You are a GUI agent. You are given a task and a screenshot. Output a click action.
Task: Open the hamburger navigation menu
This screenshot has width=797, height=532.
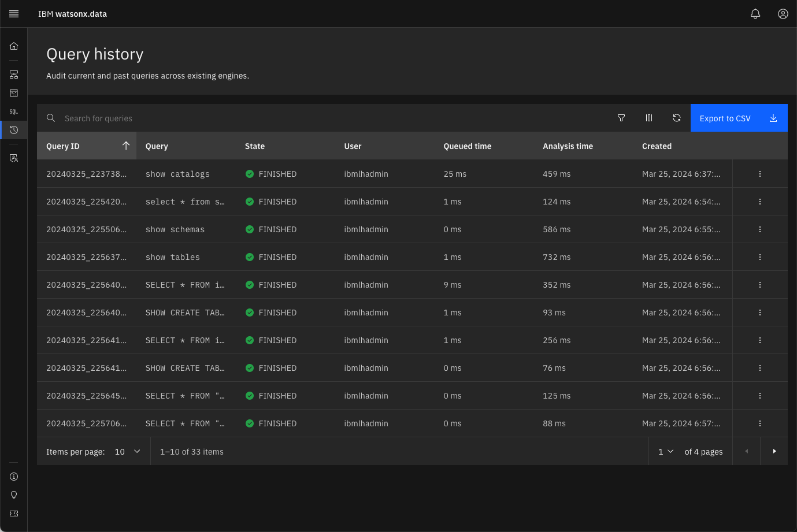(x=14, y=14)
